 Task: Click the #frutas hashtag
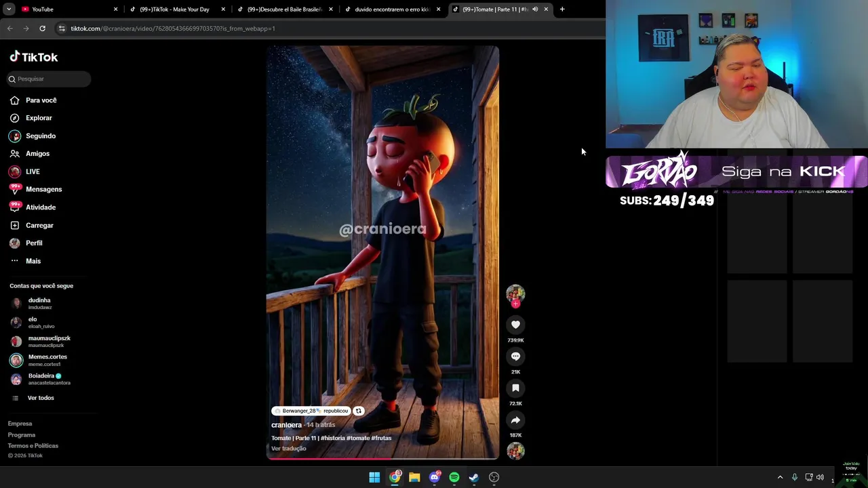tap(381, 438)
